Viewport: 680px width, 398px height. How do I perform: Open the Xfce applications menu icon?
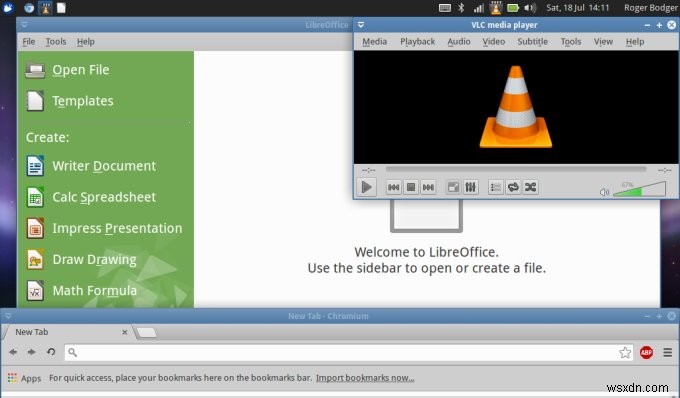coord(7,8)
